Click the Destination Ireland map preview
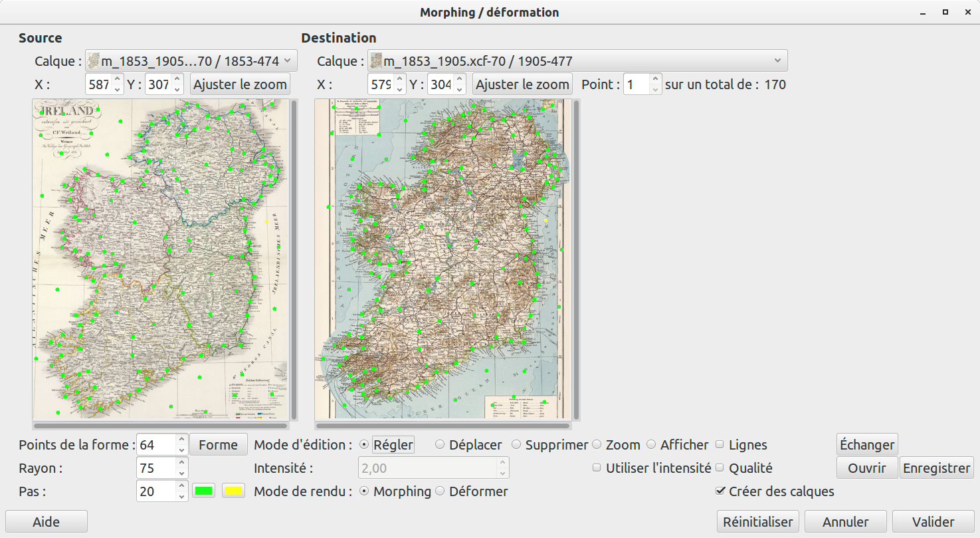The height and width of the screenshot is (538, 980). click(x=442, y=259)
